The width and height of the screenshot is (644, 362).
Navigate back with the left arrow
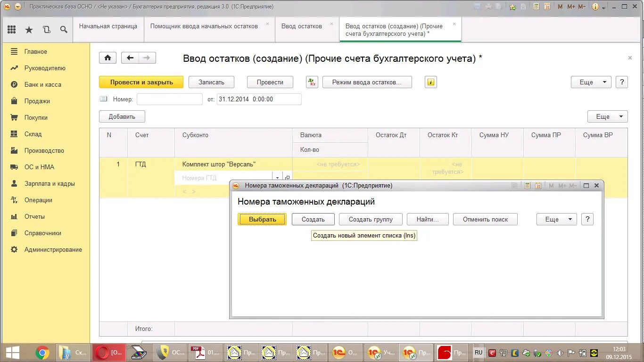[x=130, y=58]
